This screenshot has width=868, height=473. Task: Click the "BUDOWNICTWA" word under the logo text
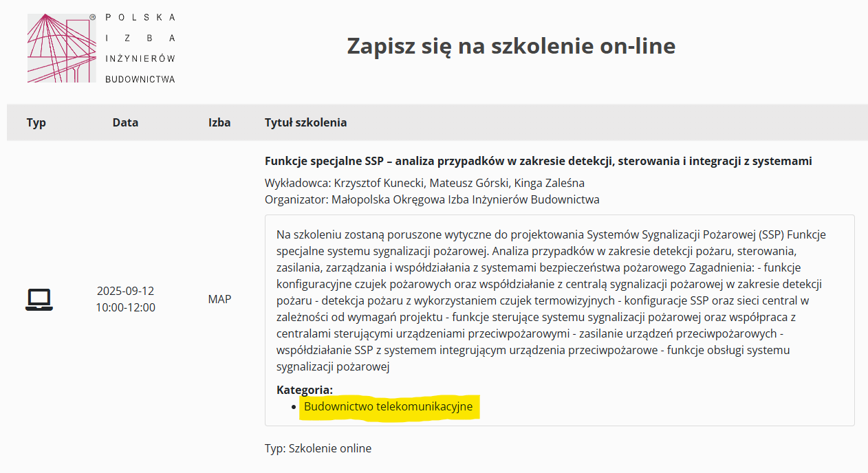[140, 79]
